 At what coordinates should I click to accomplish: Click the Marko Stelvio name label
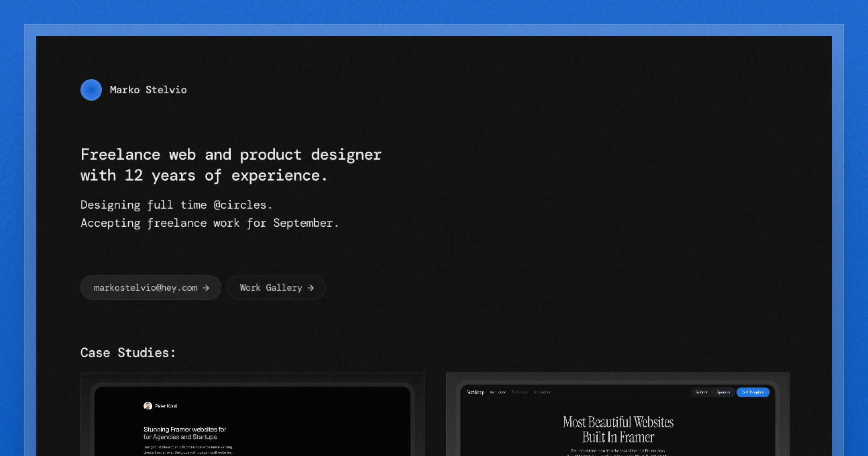pos(148,90)
